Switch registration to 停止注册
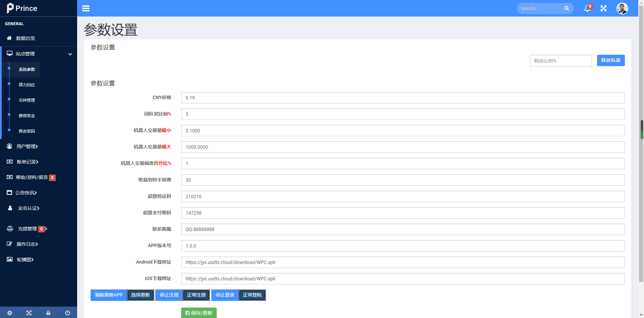 [169, 295]
